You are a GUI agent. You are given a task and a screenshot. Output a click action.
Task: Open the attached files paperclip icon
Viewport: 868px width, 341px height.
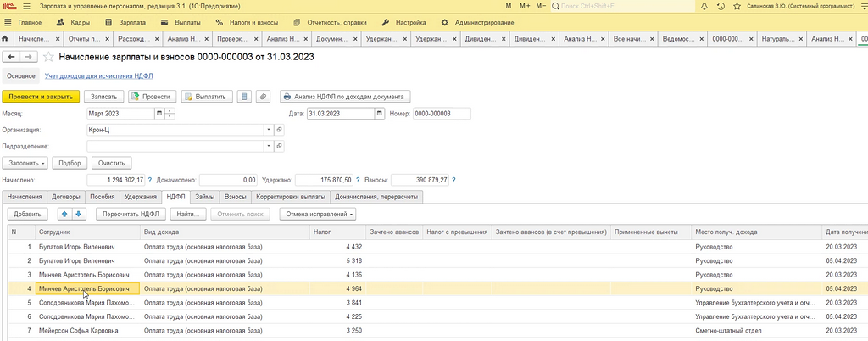coord(264,97)
